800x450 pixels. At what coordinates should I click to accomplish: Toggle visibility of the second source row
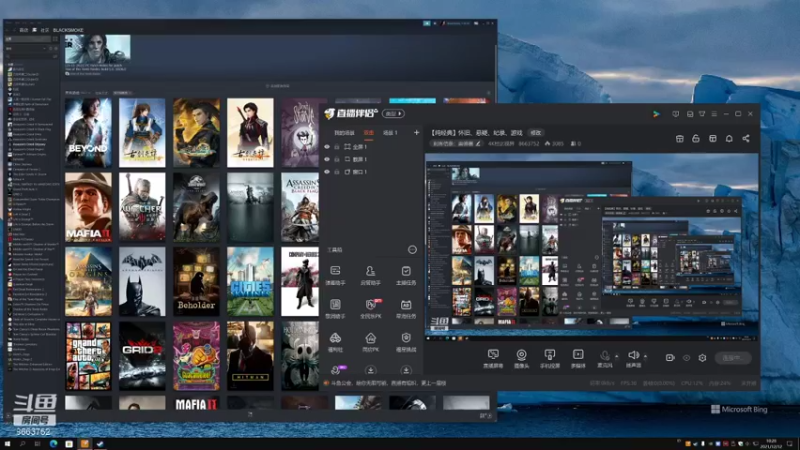(x=327, y=159)
